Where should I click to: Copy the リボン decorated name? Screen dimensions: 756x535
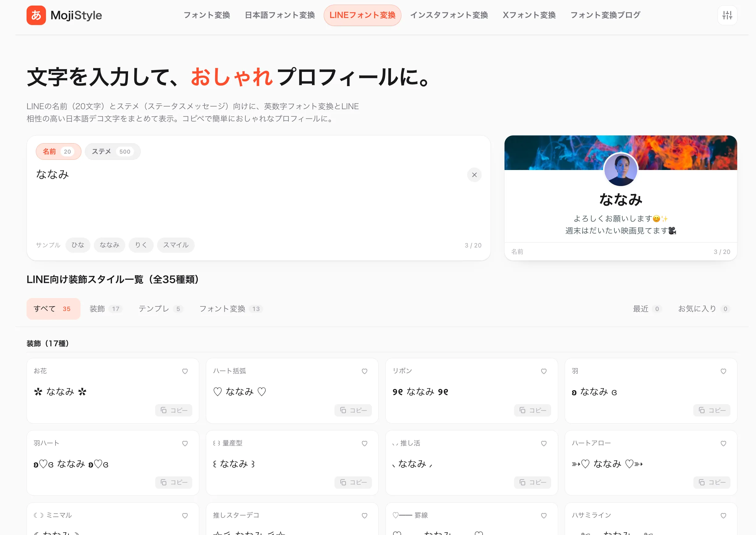(x=532, y=410)
